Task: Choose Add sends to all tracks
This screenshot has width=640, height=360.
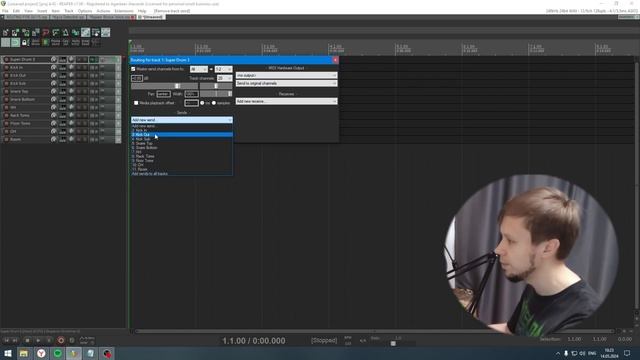Action: (182, 174)
